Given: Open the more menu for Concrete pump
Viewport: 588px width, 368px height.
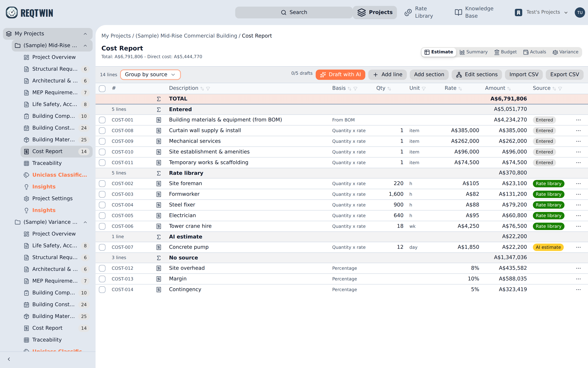Looking at the screenshot, I should pyautogui.click(x=578, y=247).
